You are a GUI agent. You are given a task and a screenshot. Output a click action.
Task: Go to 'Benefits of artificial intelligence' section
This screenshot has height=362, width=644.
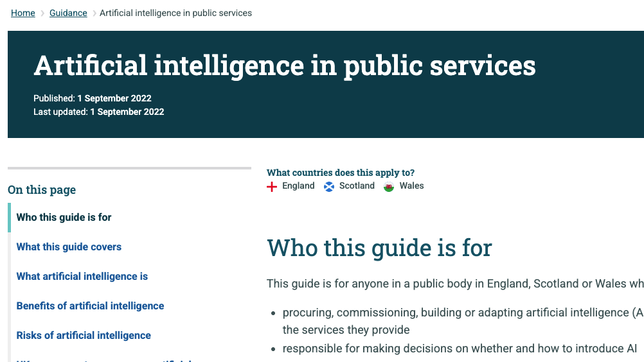(90, 306)
